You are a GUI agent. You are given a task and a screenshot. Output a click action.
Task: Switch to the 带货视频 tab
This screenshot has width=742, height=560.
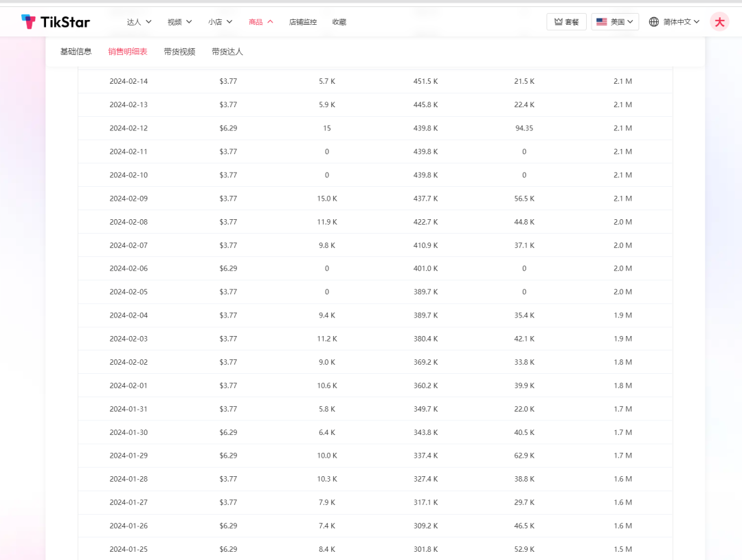(179, 52)
